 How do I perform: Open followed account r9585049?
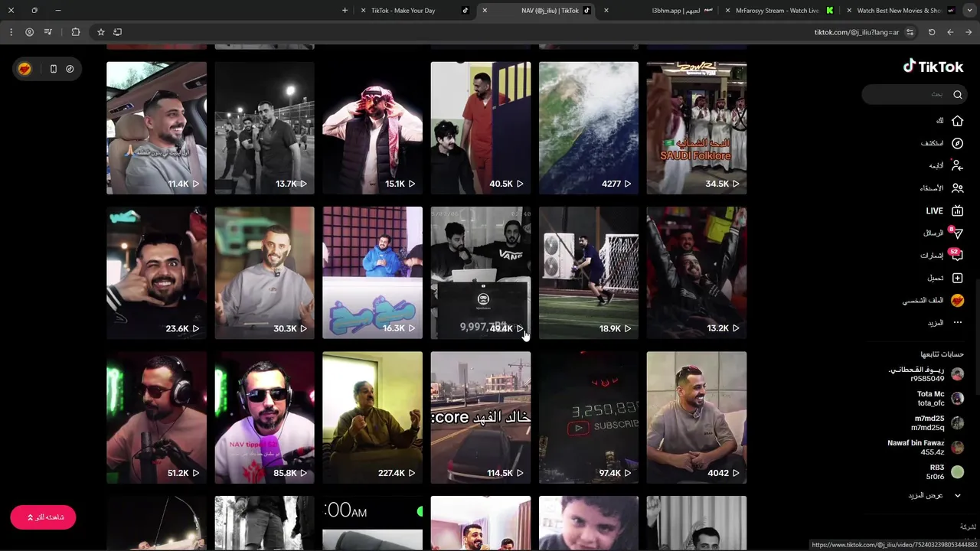point(924,374)
